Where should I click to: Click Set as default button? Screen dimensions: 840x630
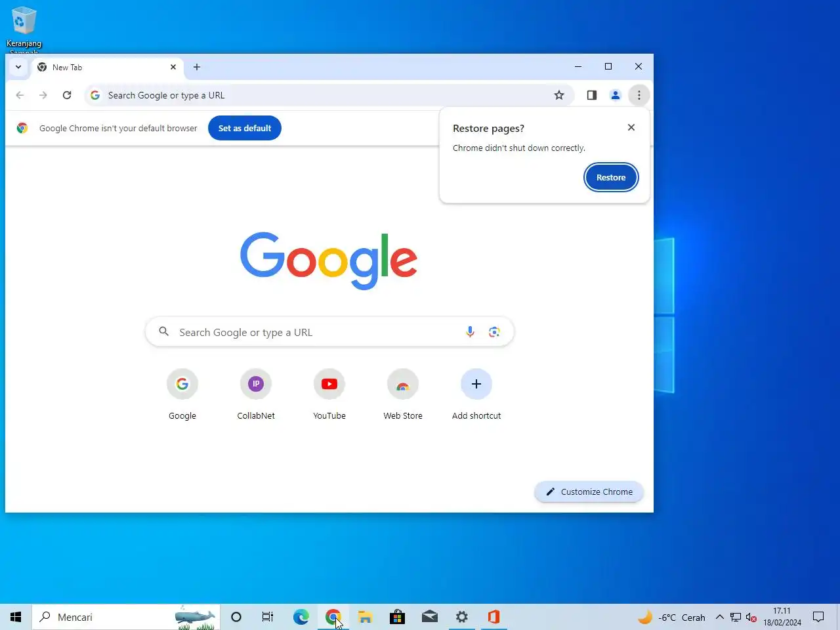pyautogui.click(x=245, y=128)
